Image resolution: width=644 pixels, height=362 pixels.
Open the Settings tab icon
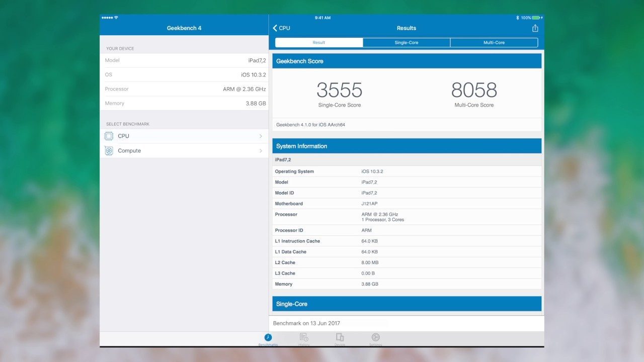[x=375, y=337]
